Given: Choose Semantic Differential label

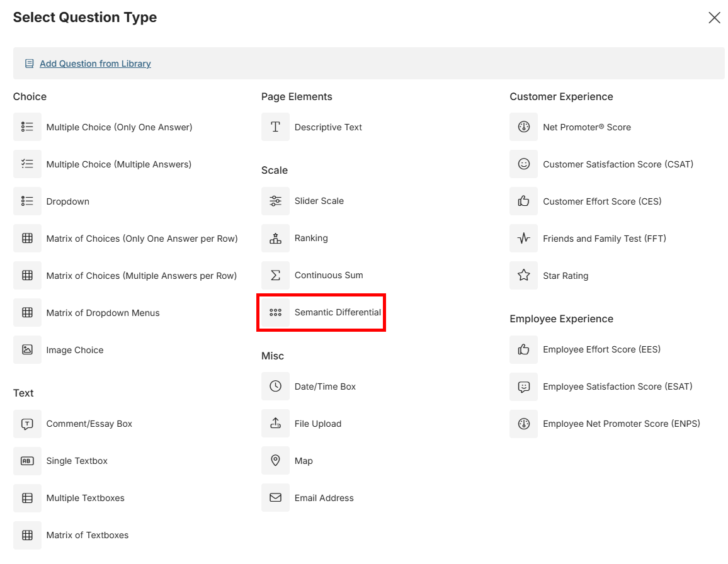Looking at the screenshot, I should (338, 312).
